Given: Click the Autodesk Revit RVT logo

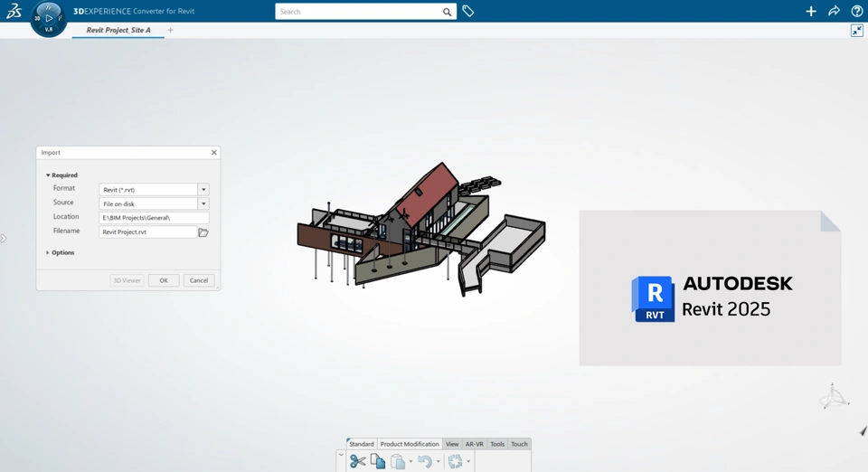Looking at the screenshot, I should (653, 298).
